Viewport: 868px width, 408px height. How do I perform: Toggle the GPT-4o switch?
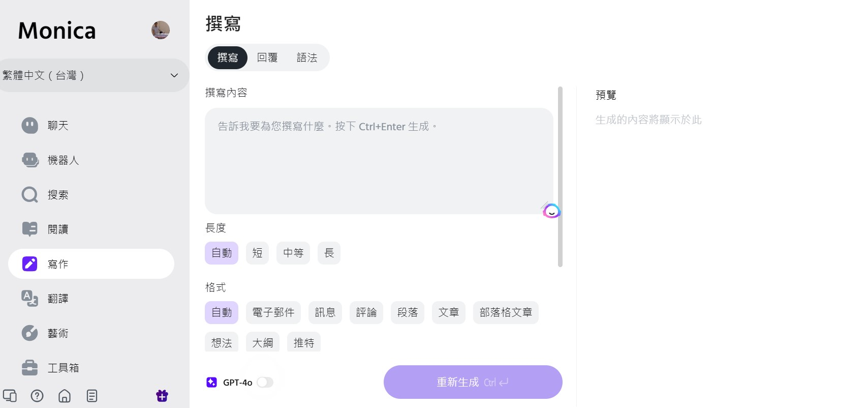[265, 382]
